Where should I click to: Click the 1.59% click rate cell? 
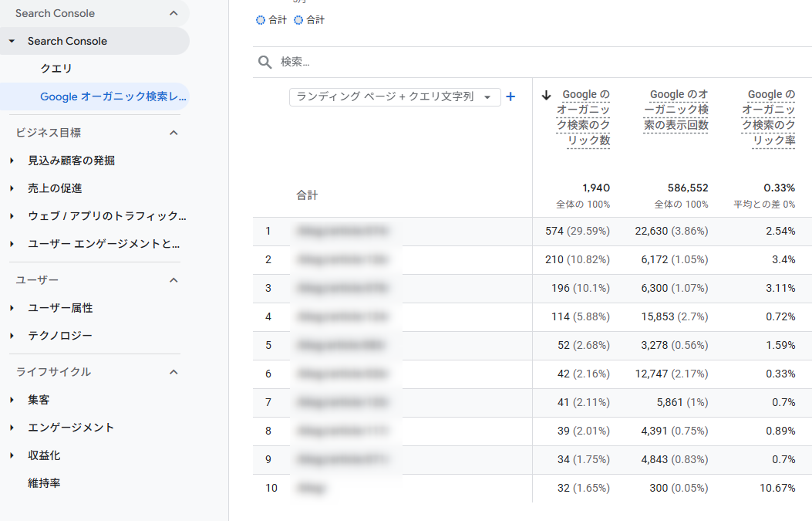pos(780,345)
